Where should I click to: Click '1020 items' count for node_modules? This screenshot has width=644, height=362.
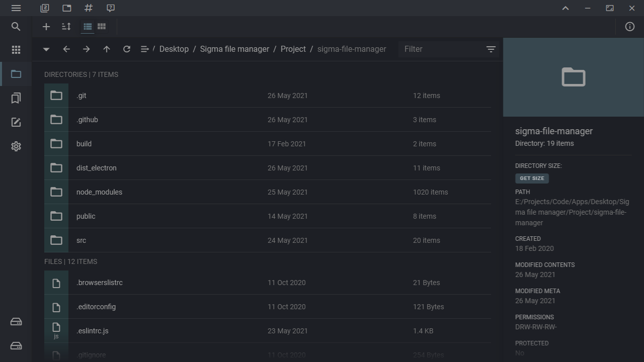point(430,192)
